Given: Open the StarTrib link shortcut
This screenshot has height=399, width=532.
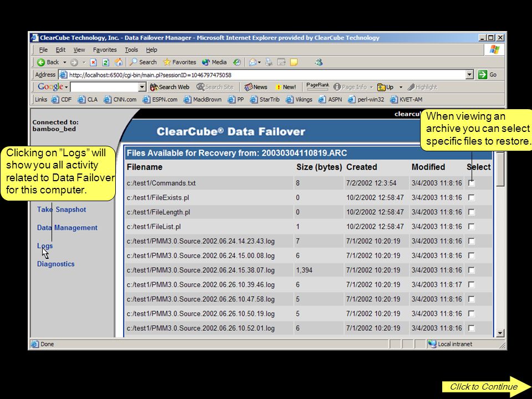Looking at the screenshot, I should (x=265, y=99).
